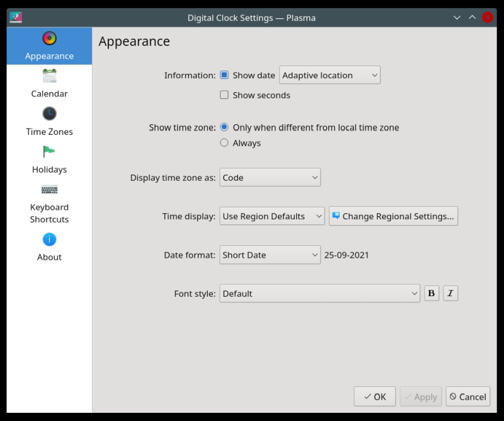504x421 pixels.
Task: Select the Always time zone radio option
Action: click(224, 143)
